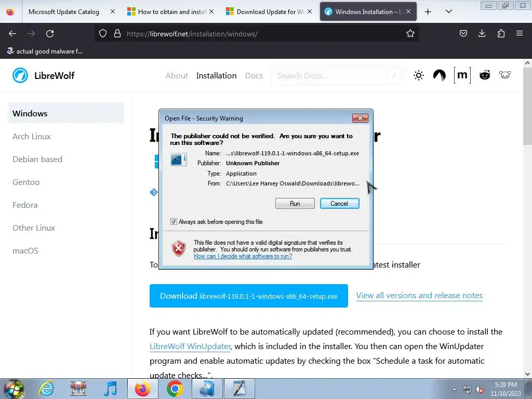Bookmark this page with the star
This screenshot has width=532, height=399.
(410, 33)
